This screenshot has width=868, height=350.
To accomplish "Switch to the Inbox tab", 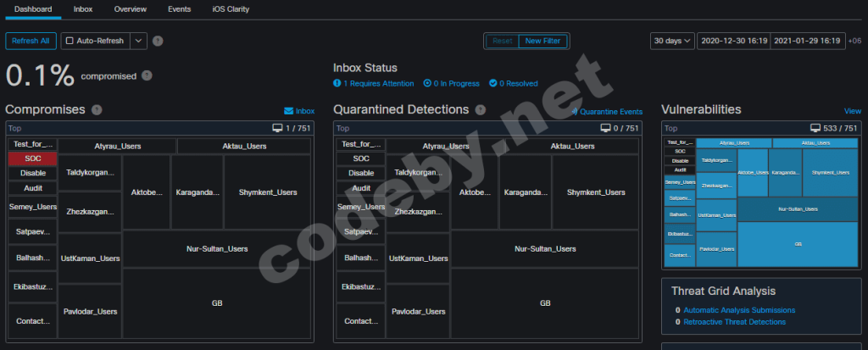I will coord(83,9).
